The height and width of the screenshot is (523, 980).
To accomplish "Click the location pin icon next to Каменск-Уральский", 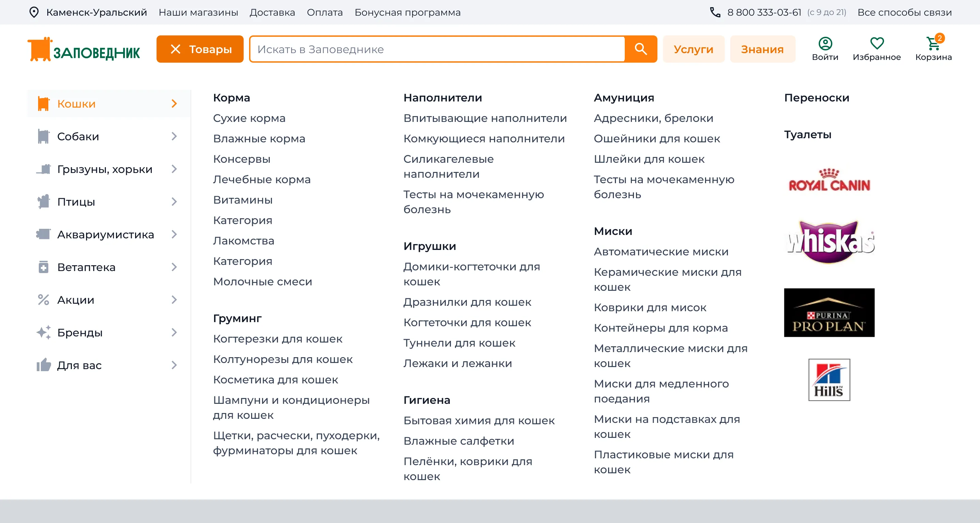I will tap(34, 12).
